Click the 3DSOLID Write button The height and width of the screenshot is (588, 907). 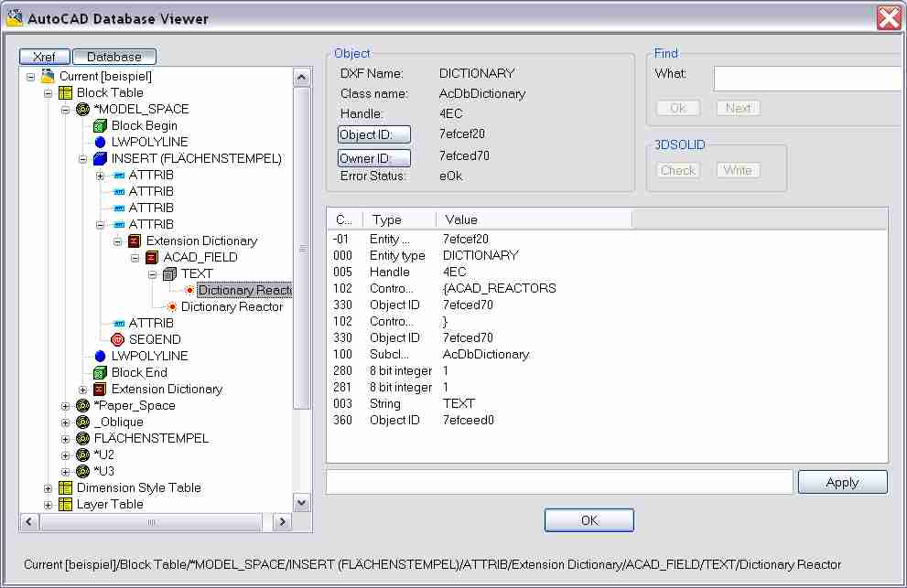tap(738, 170)
